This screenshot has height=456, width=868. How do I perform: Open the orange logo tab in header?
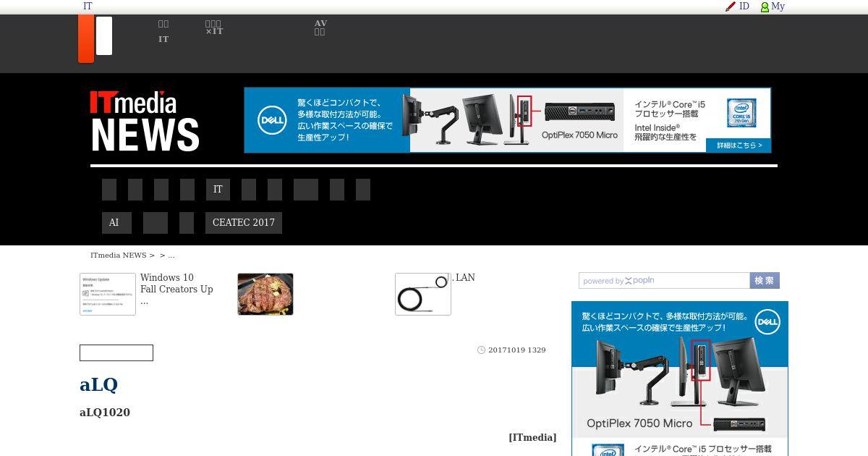tap(86, 38)
